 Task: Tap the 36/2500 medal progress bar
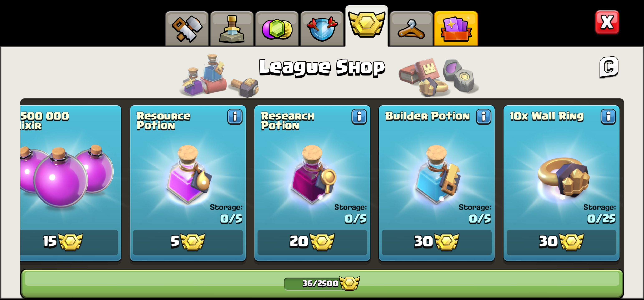coord(322,283)
